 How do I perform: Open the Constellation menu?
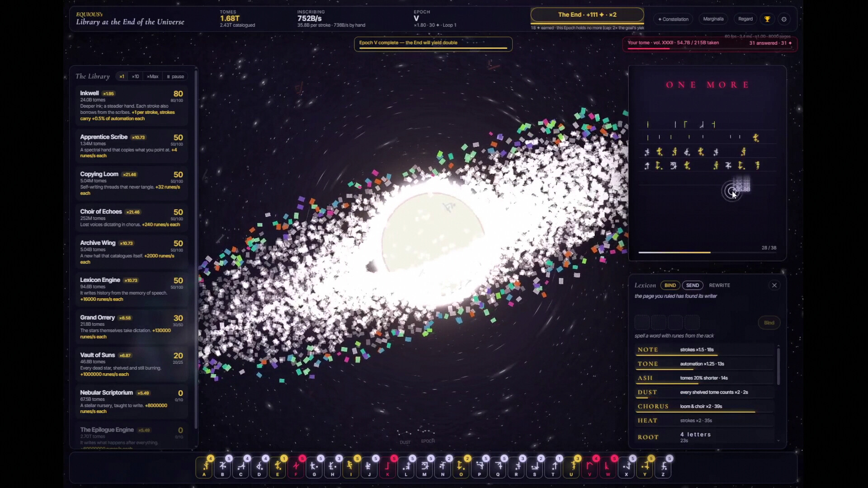coord(673,19)
